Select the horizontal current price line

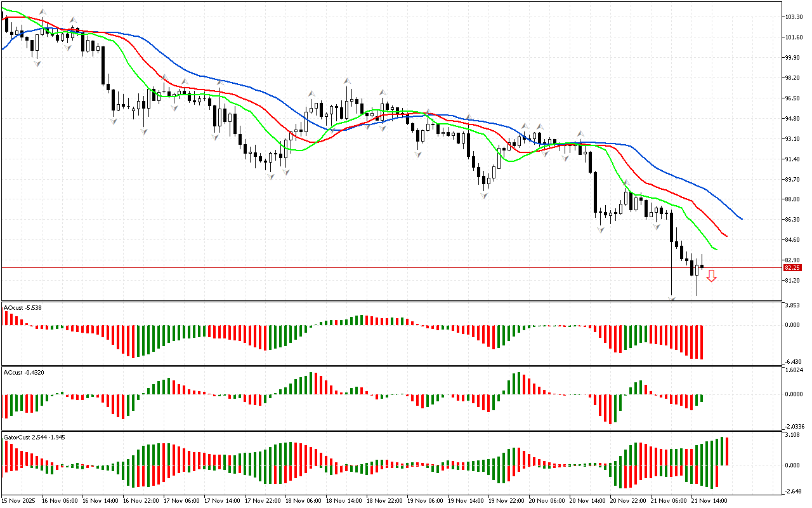coord(381,268)
